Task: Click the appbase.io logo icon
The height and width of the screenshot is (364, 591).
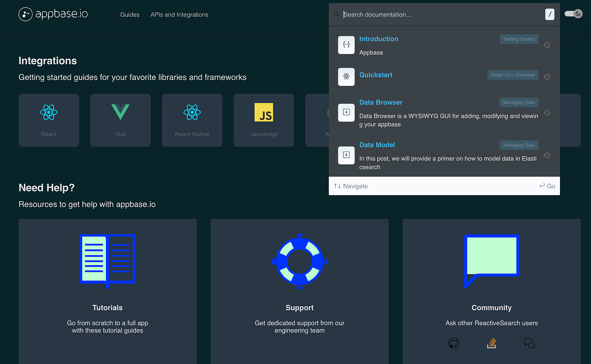Action: coord(25,14)
